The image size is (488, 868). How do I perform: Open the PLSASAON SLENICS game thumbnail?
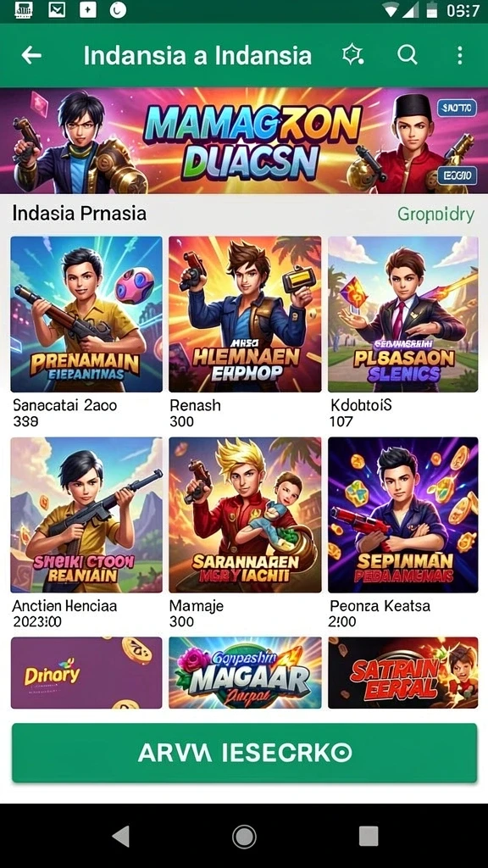402,314
